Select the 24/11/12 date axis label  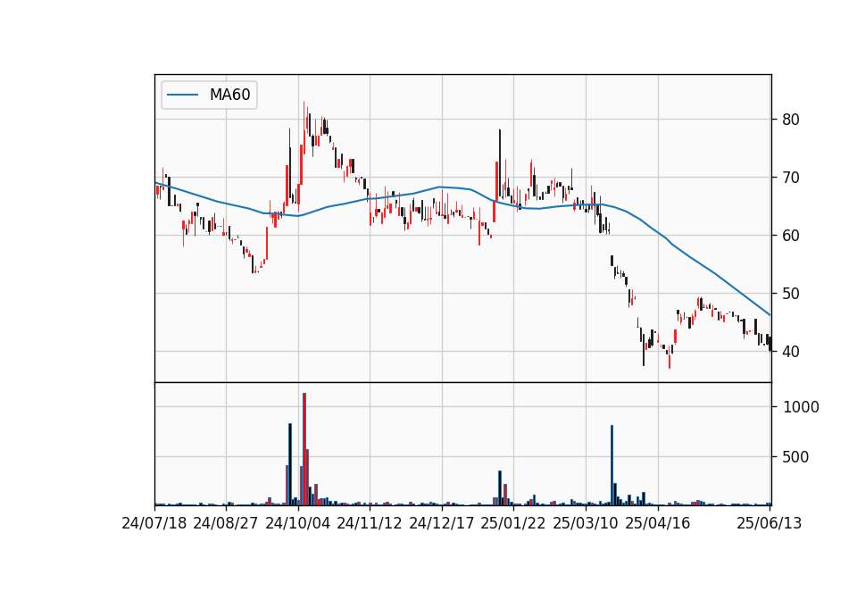(370, 523)
